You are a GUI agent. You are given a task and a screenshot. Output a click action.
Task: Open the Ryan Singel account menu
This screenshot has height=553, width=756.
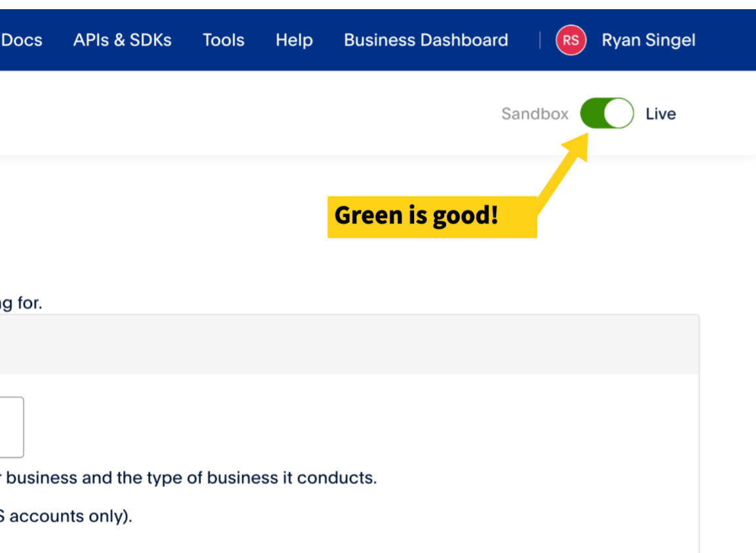648,40
